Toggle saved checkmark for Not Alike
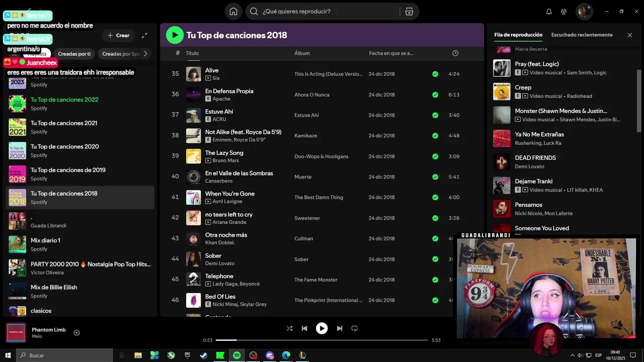Screen dimensions: 644x362 click(x=435, y=136)
